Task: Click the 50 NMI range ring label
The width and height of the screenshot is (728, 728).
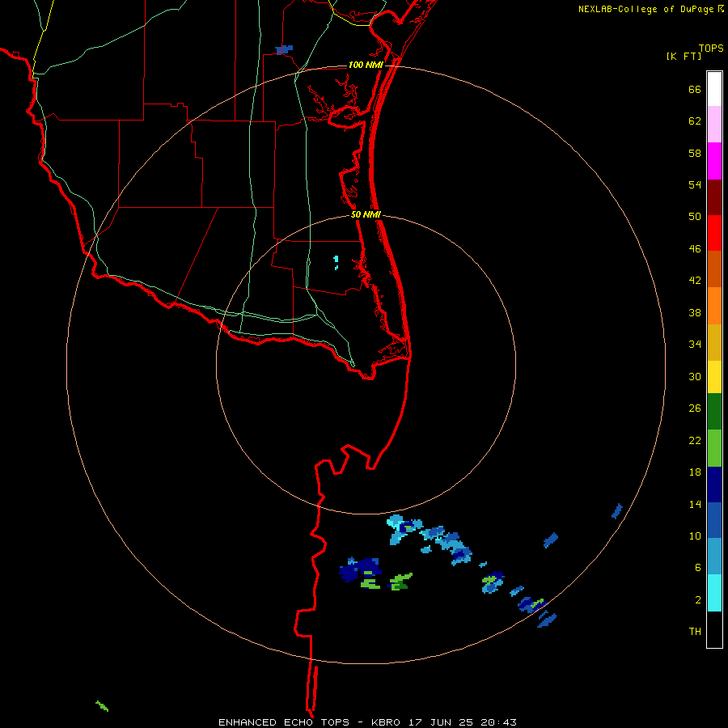Action: coord(366,214)
